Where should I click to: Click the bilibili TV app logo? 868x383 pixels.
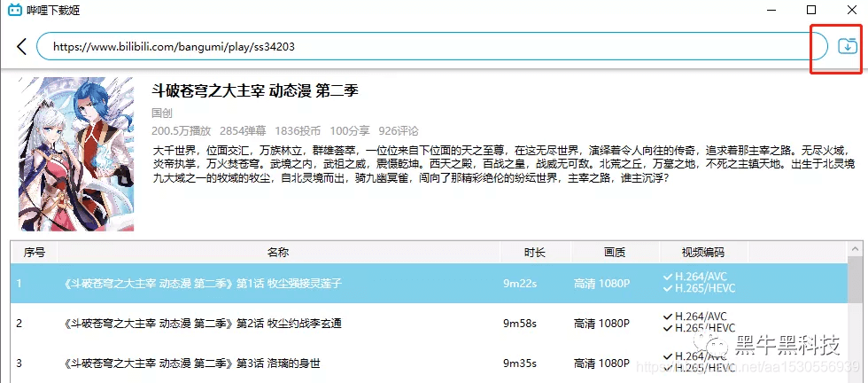click(14, 10)
